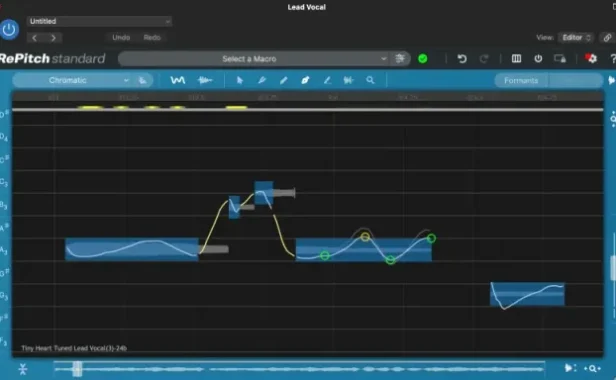Click the yellow pitch anchor point
Screen dimensions: 616x380
pos(365,237)
